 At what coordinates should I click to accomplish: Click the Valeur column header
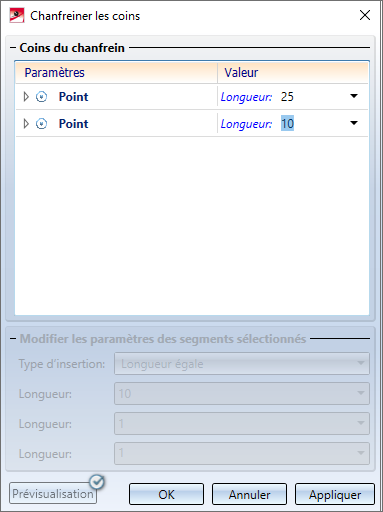coord(293,73)
